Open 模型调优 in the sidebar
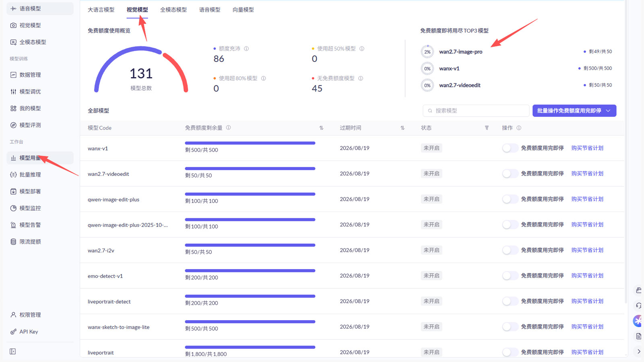Screen dimensions: 644x362 [40, 92]
